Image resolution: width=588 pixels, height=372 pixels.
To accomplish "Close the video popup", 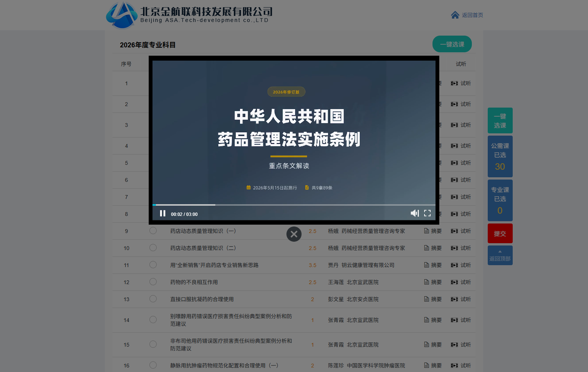I will pos(294,234).
